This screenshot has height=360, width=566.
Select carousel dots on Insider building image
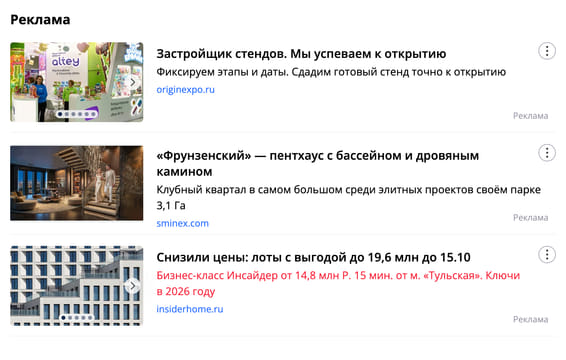pyautogui.click(x=77, y=317)
